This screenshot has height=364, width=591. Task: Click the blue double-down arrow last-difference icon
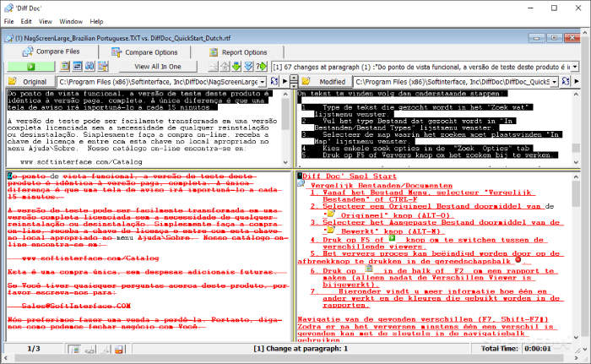(248, 67)
